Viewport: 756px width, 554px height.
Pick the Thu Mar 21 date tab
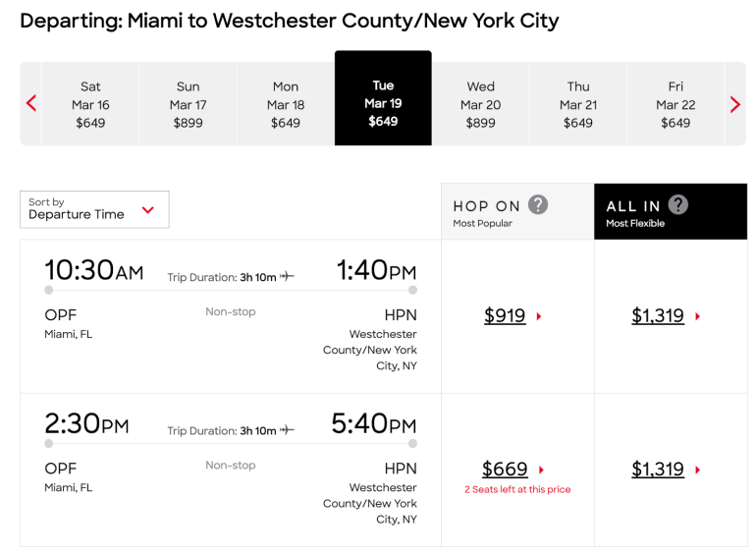[x=578, y=104]
